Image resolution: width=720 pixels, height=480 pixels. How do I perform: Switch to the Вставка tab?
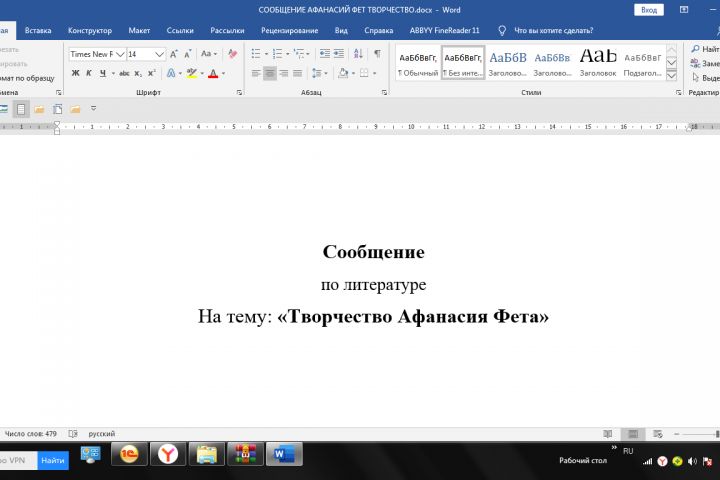(38, 30)
